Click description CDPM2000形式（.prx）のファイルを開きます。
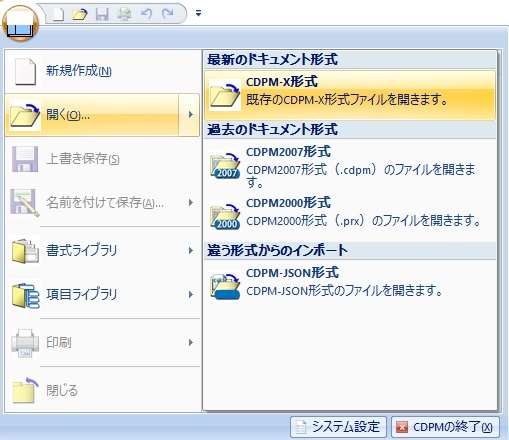Viewport: 509px width, 440px height. click(x=363, y=220)
